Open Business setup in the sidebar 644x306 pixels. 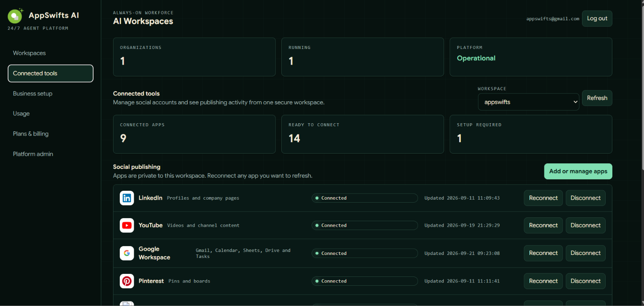tap(51, 94)
